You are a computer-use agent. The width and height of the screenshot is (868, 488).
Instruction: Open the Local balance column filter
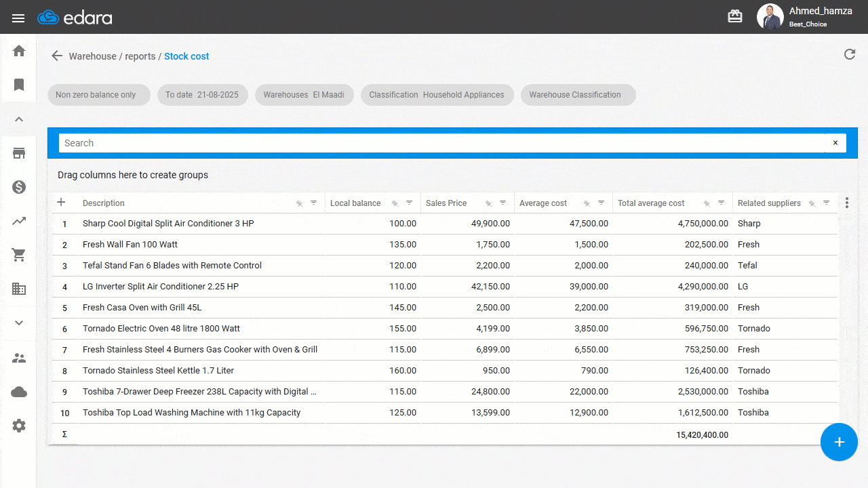[409, 203]
